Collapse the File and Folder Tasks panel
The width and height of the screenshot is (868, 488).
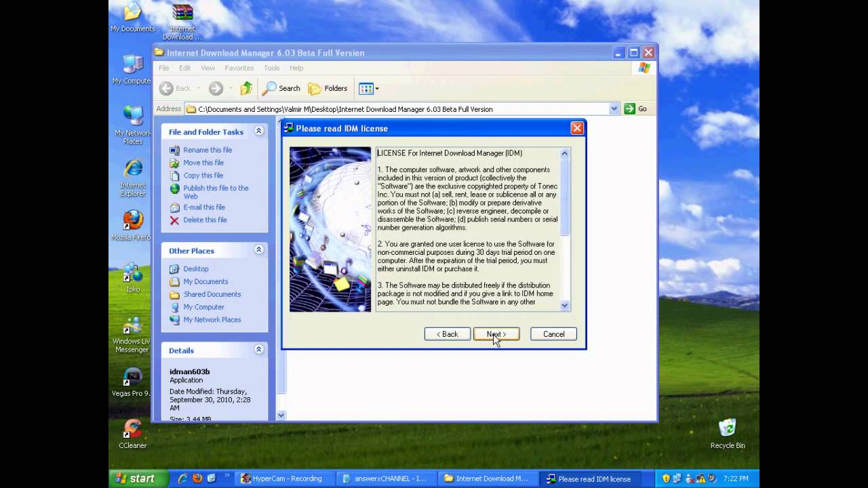coord(258,131)
